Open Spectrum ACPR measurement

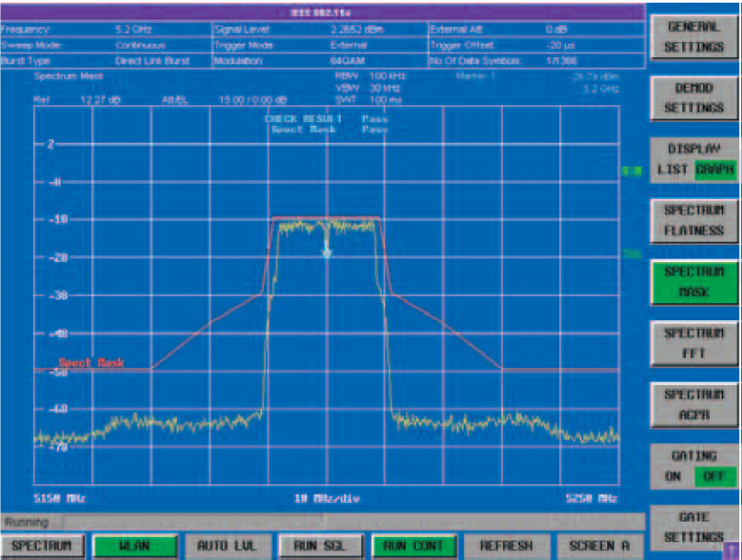(695, 404)
